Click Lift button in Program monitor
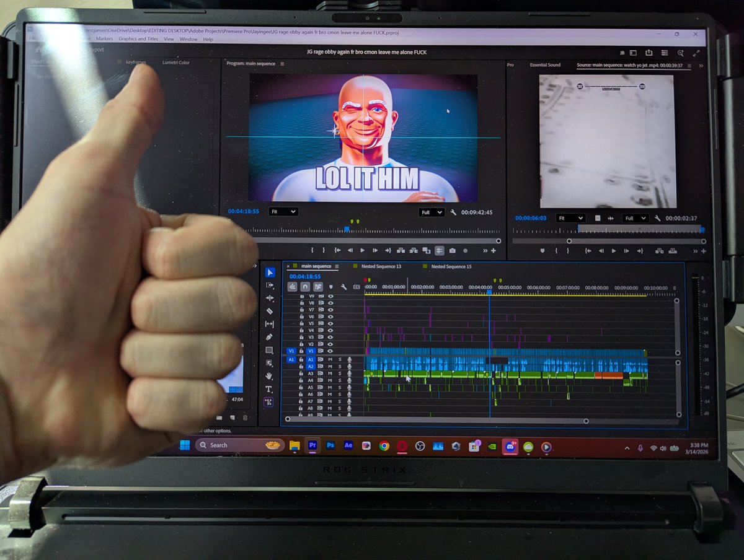The image size is (744, 560). pos(401,250)
